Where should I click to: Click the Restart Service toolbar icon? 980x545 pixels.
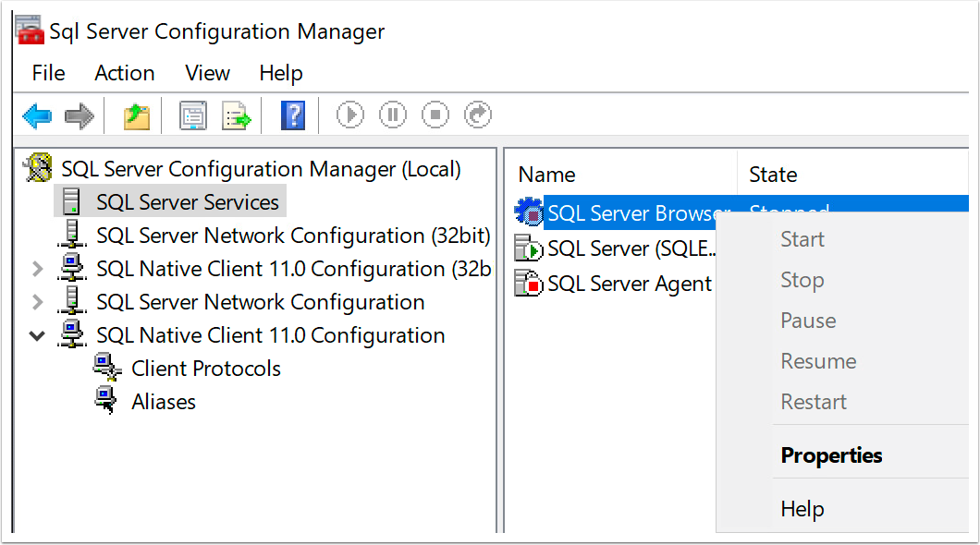point(478,115)
